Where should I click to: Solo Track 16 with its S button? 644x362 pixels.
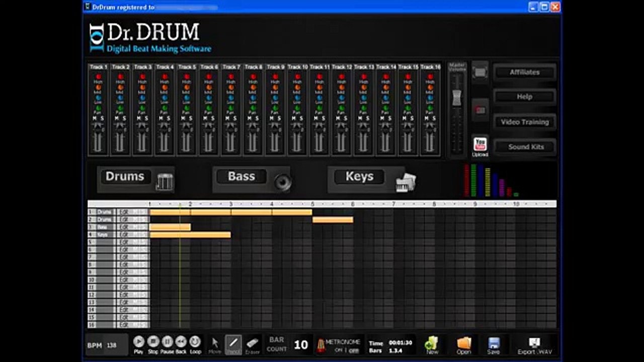click(434, 119)
